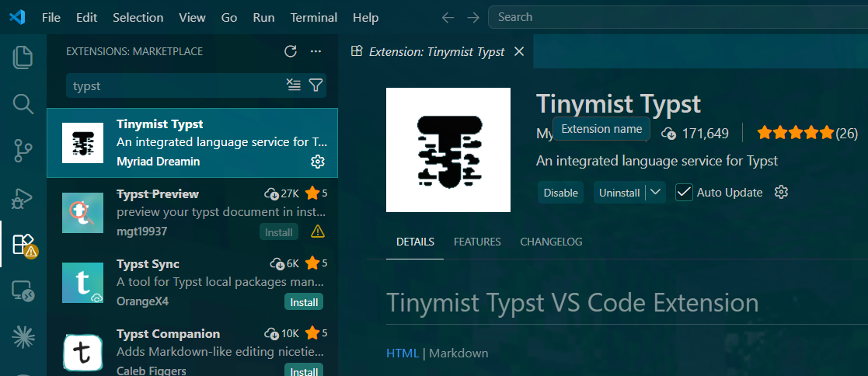The width and height of the screenshot is (868, 376).
Task: Switch to the CHANGELOG tab
Action: [x=552, y=242]
